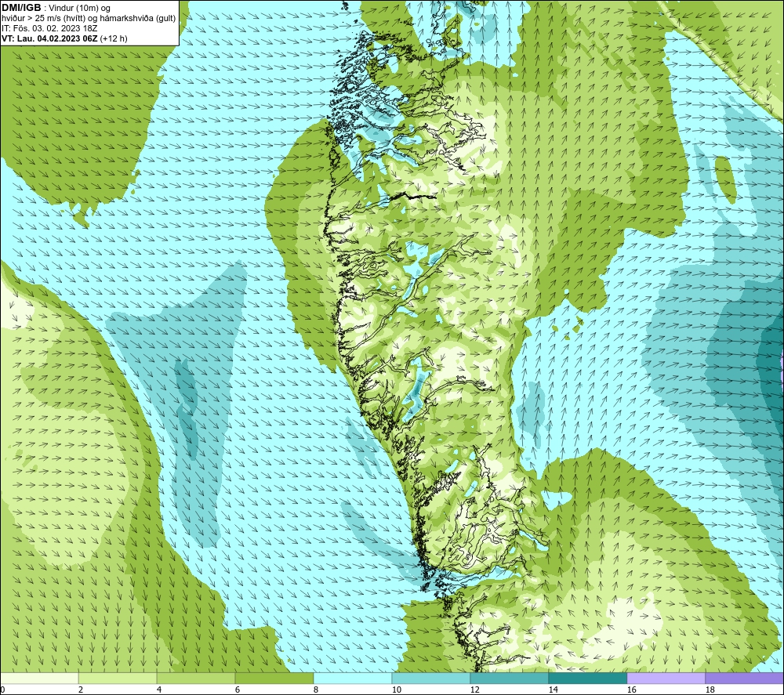The image size is (784, 695).
Task: Click the legend scale label '0'
Action: tap(2, 690)
